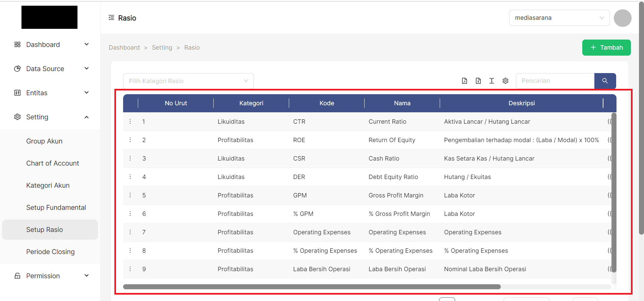Viewport: 644px width, 301px height.
Task: Go to Chart of Account page
Action: click(53, 163)
